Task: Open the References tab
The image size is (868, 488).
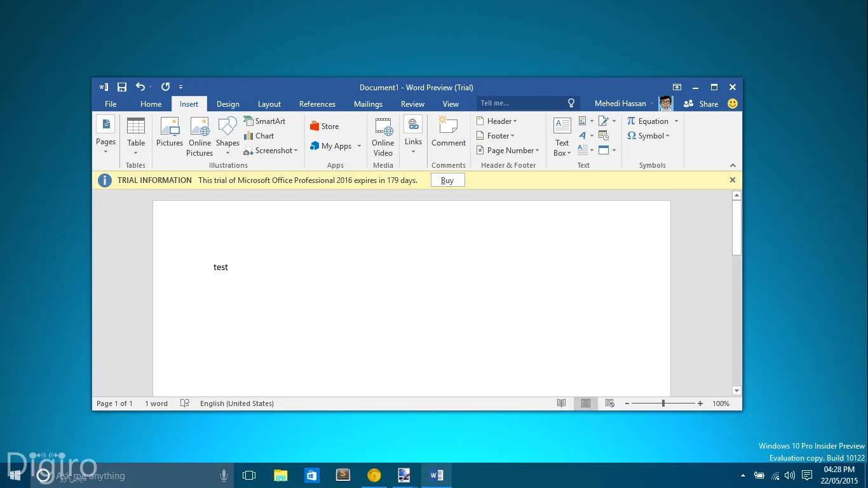Action: (x=317, y=104)
